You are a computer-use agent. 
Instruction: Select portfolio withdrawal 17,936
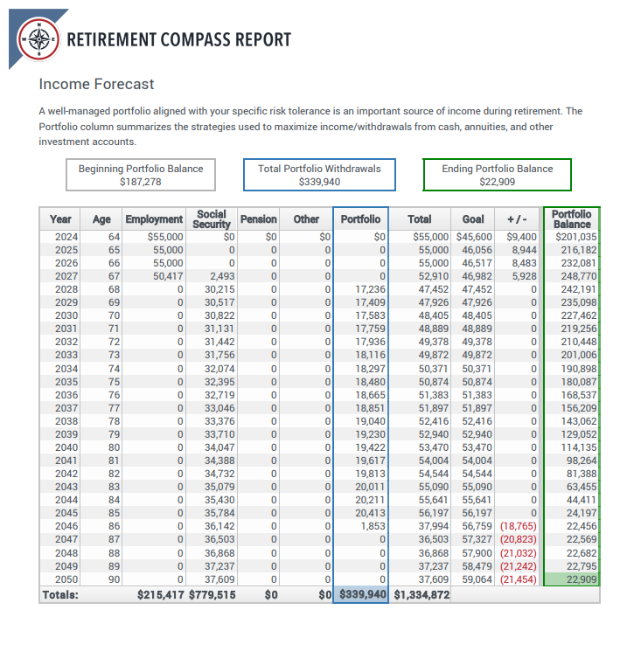pos(371,342)
